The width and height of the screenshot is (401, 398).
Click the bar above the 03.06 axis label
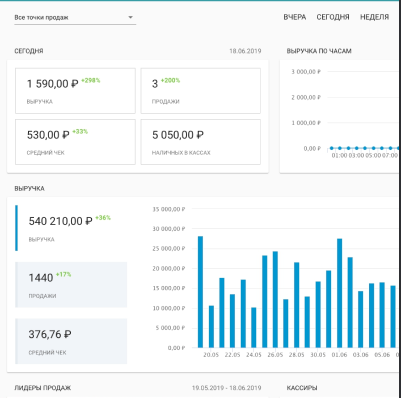(361, 319)
